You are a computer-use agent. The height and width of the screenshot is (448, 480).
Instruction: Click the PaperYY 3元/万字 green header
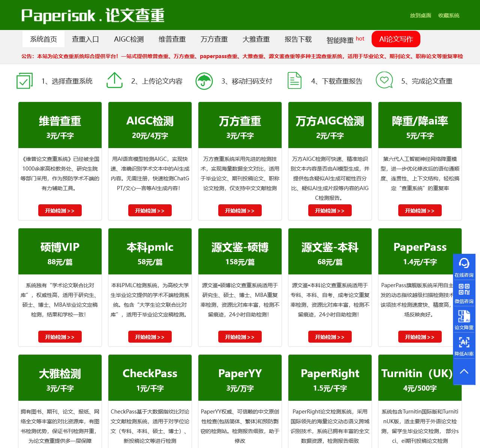click(x=240, y=378)
